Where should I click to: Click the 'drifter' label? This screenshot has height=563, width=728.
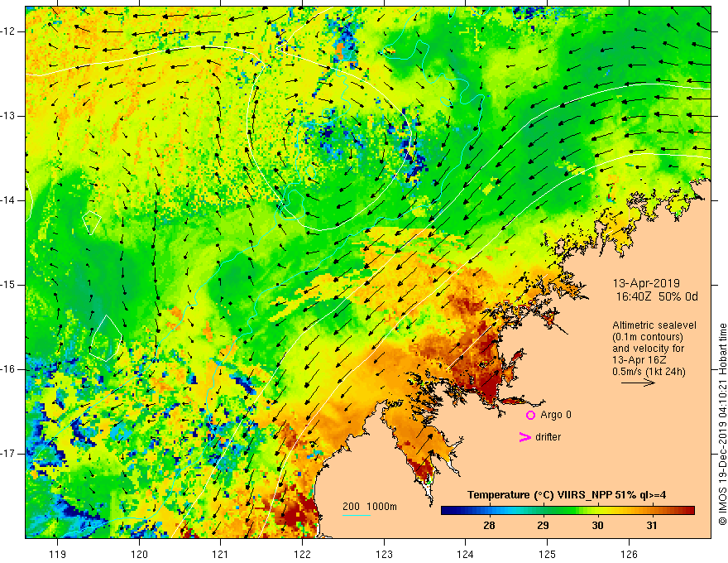pyautogui.click(x=548, y=437)
